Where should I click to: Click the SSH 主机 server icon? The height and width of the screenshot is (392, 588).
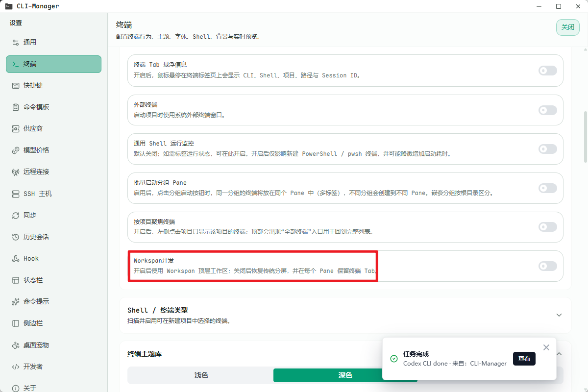pyautogui.click(x=15, y=194)
